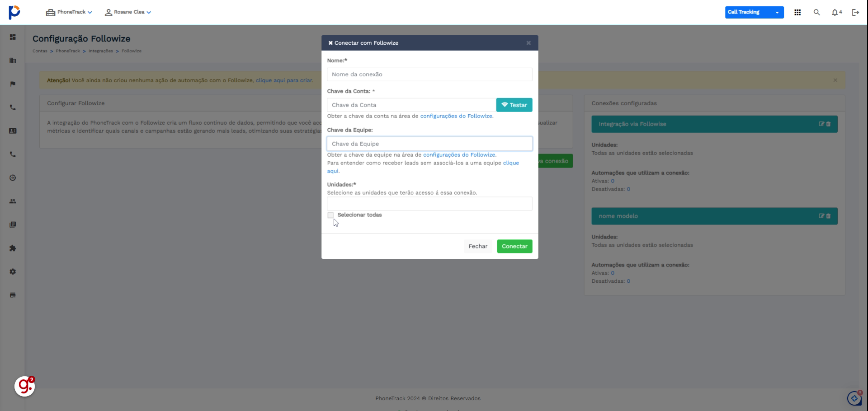868x411 pixels.
Task: Open the red g chat widget
Action: pos(25,387)
